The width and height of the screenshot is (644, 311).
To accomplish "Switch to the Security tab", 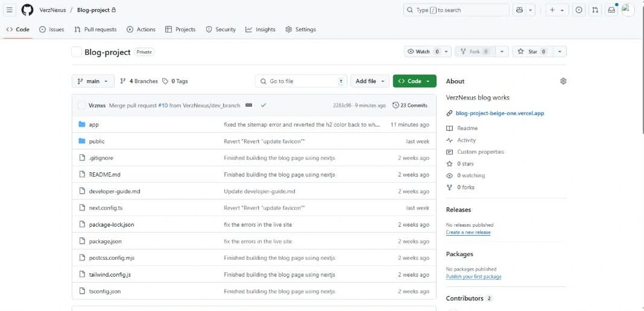I will (x=221, y=30).
